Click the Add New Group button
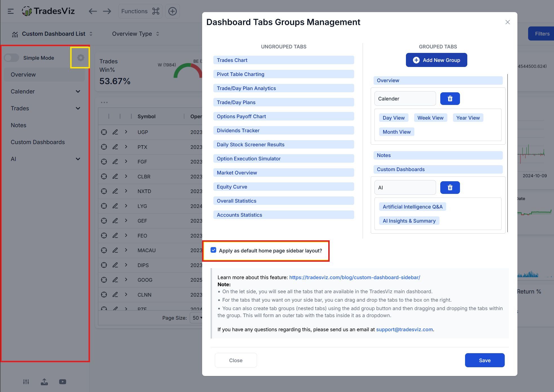 (x=436, y=60)
